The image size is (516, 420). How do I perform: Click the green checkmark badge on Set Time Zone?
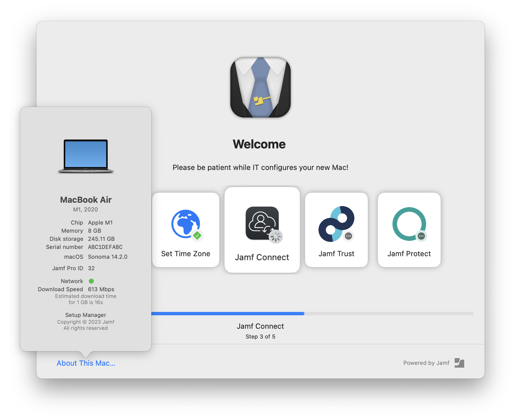pyautogui.click(x=197, y=236)
